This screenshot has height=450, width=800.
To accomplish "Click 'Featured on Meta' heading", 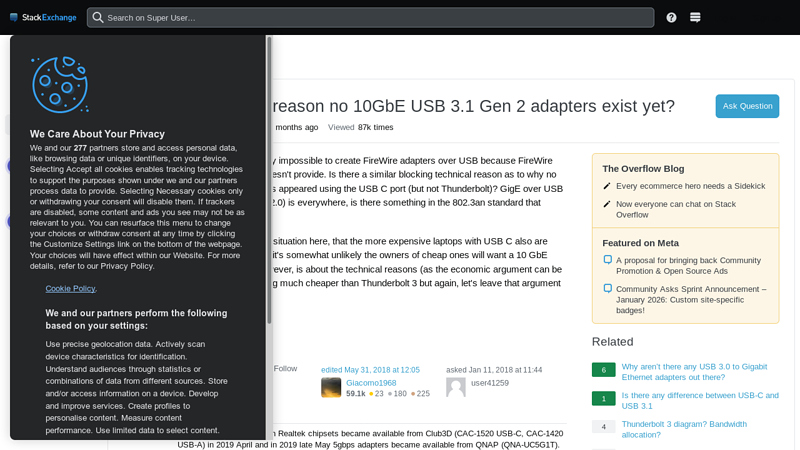I will (x=640, y=243).
